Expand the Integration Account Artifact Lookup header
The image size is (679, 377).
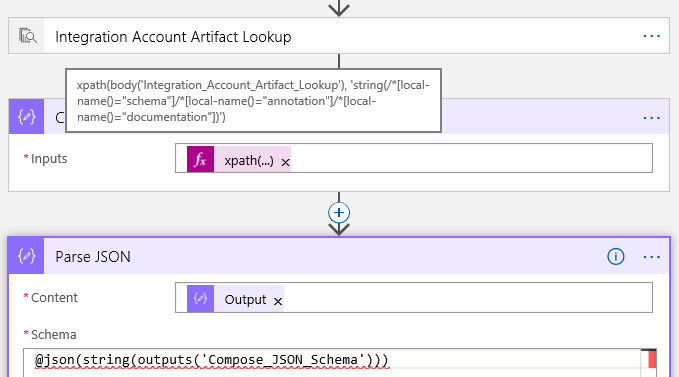(x=339, y=36)
